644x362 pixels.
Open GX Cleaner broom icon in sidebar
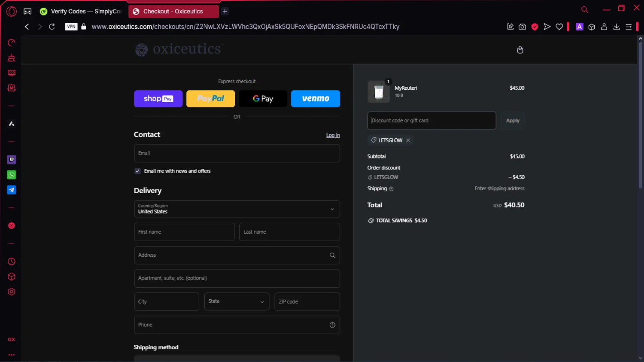point(12,58)
